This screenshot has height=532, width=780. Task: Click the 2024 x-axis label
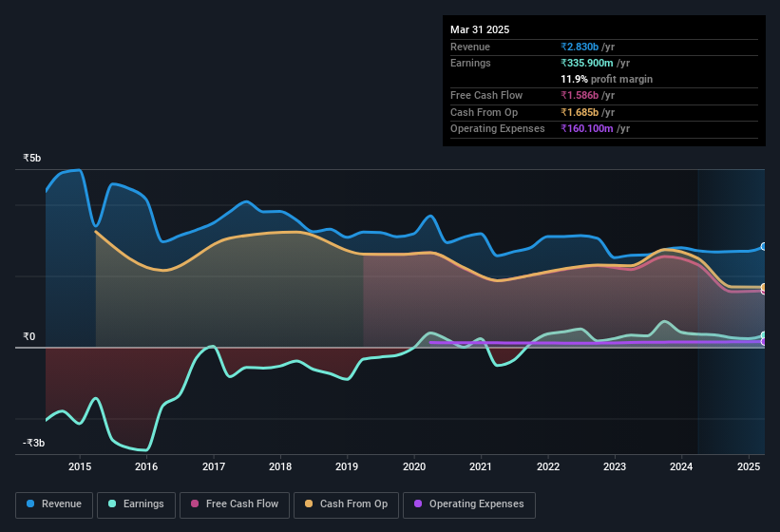(681, 466)
